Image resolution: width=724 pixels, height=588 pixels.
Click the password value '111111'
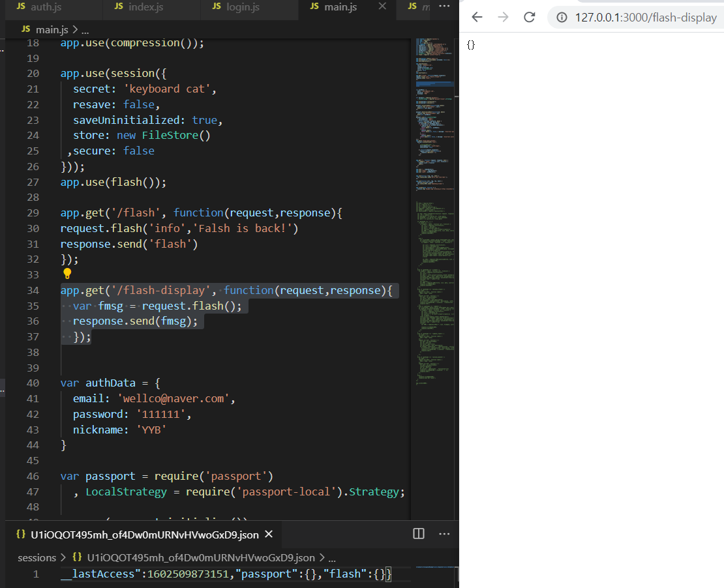pos(160,414)
